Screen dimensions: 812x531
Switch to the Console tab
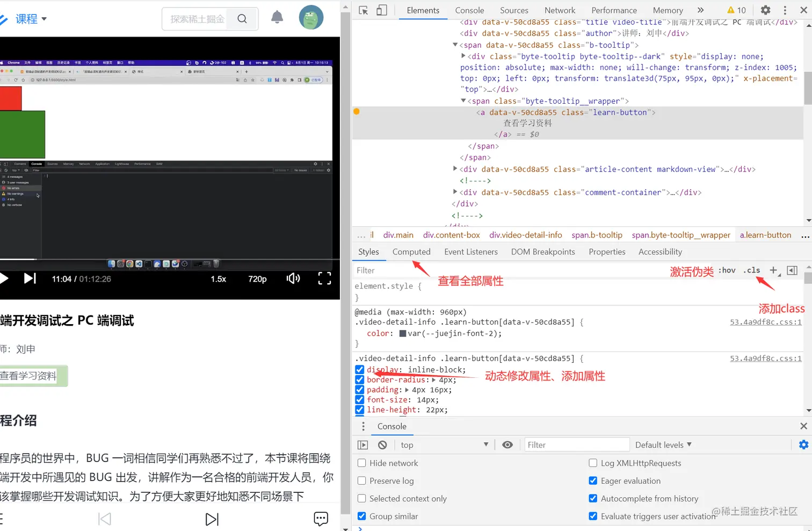(469, 10)
